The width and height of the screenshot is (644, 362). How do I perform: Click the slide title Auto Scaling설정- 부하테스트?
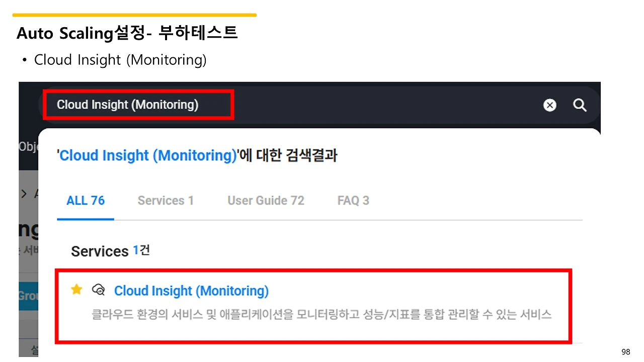(x=127, y=33)
